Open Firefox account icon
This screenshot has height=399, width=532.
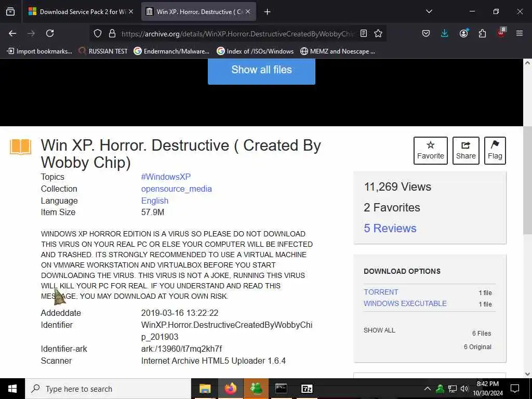tap(463, 33)
